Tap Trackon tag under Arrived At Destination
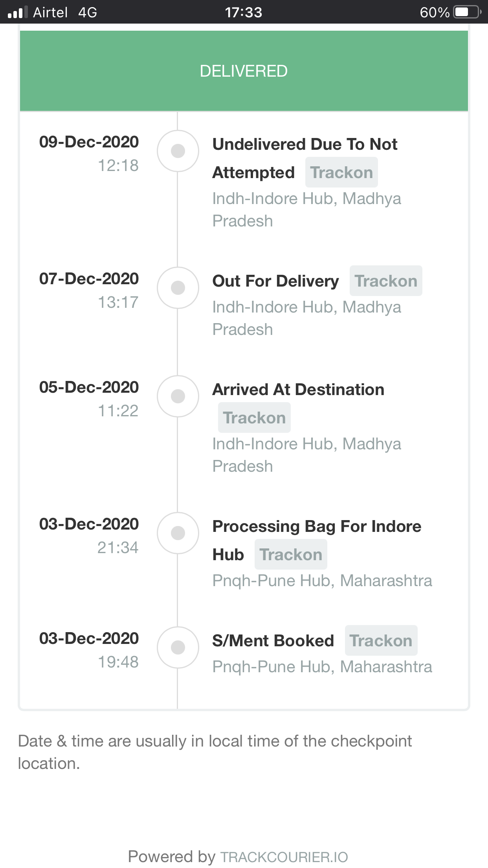488x868 pixels. (x=254, y=418)
